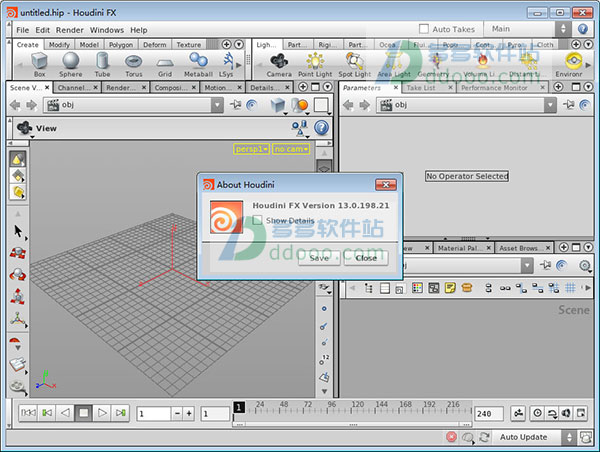Create a Grid from the shelf
This screenshot has height=452, width=600.
click(165, 64)
